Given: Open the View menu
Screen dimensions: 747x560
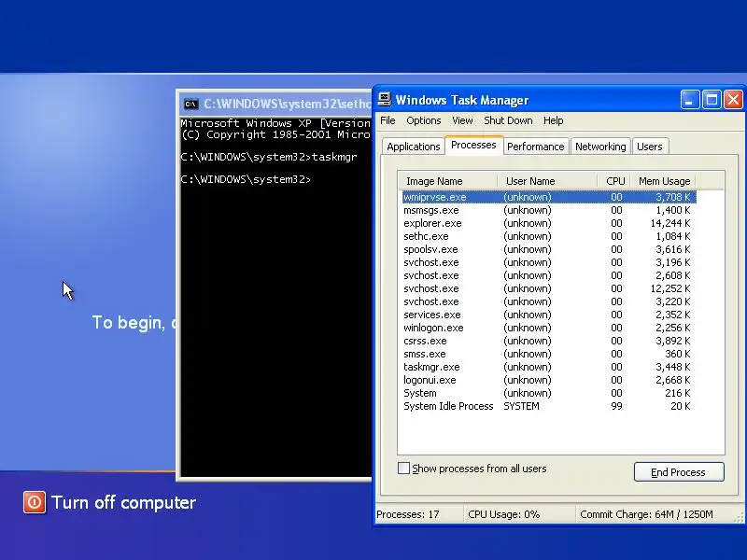Looking at the screenshot, I should 462,120.
